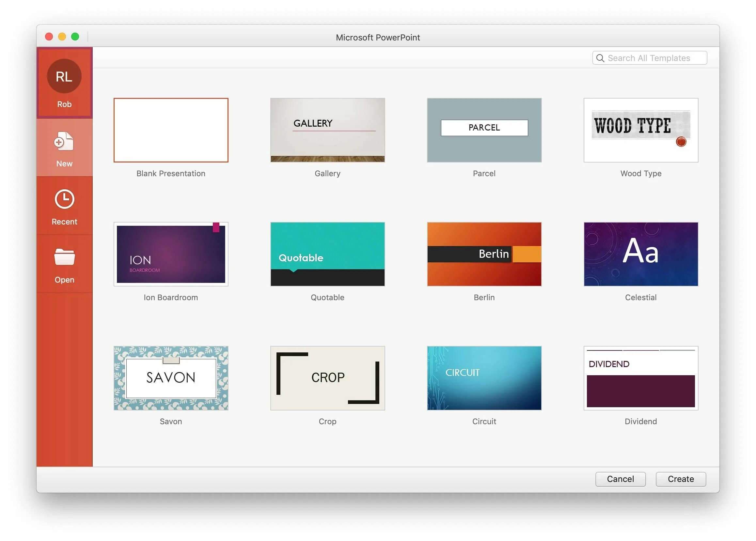The image size is (756, 541).
Task: Choose the Savon patterned template
Action: coord(171,378)
